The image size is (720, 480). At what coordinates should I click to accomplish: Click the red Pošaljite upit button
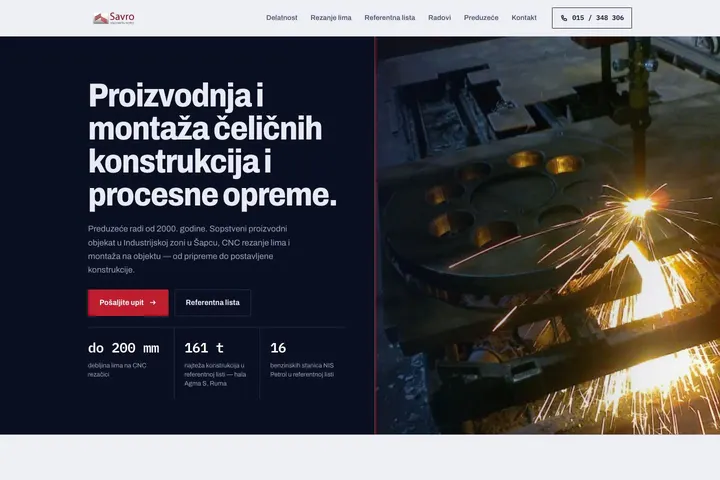[128, 303]
